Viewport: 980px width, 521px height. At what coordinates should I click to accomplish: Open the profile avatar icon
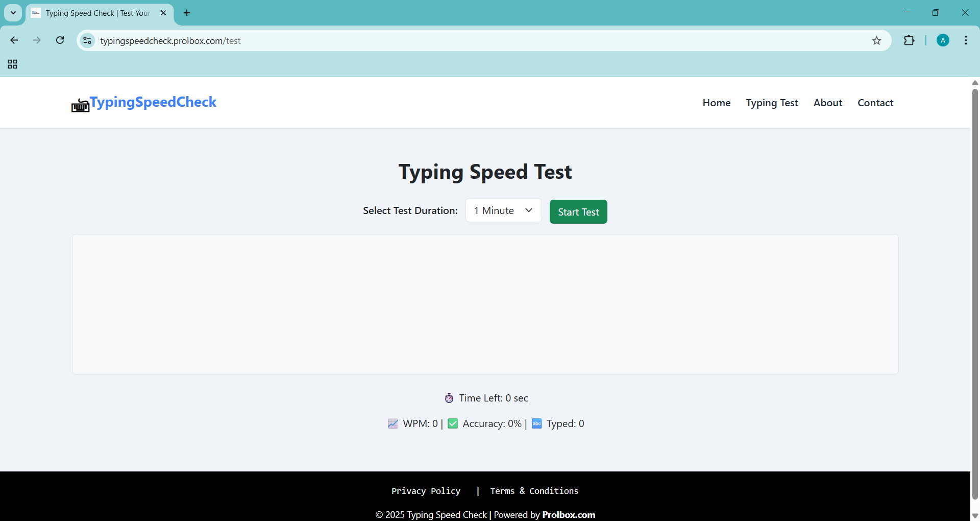point(943,40)
